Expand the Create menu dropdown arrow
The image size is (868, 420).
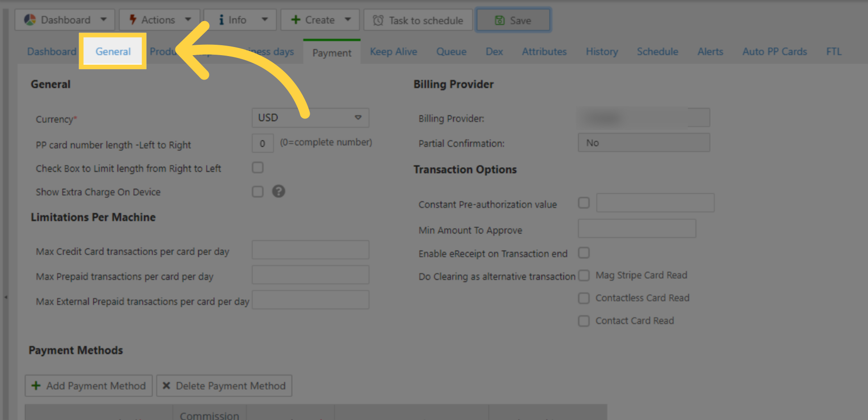tap(348, 19)
